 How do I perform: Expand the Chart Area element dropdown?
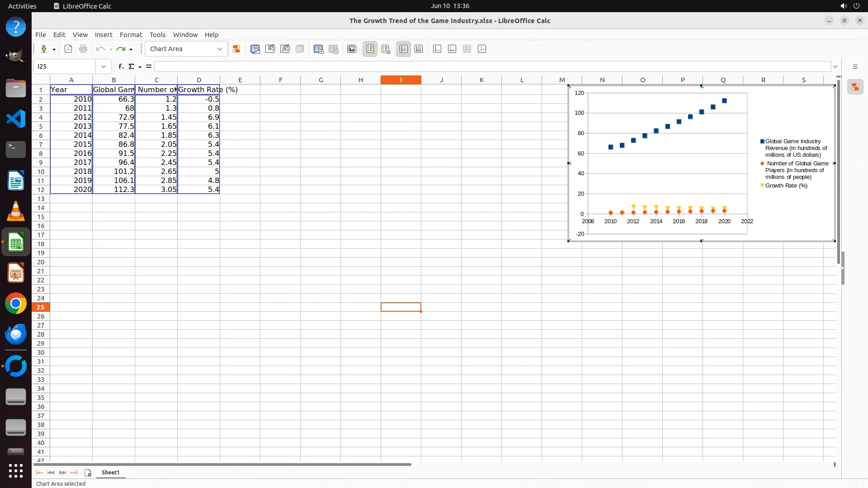pos(220,49)
